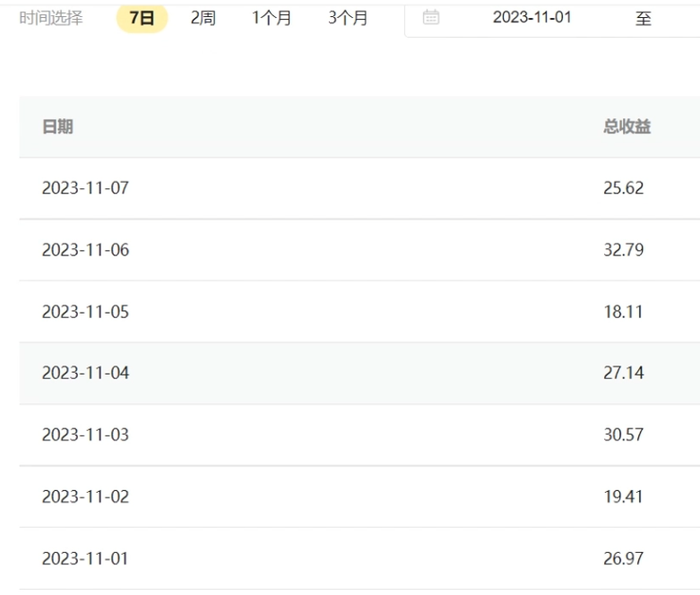Click the 2023-11-06 date row
The image size is (700, 595).
[85, 250]
